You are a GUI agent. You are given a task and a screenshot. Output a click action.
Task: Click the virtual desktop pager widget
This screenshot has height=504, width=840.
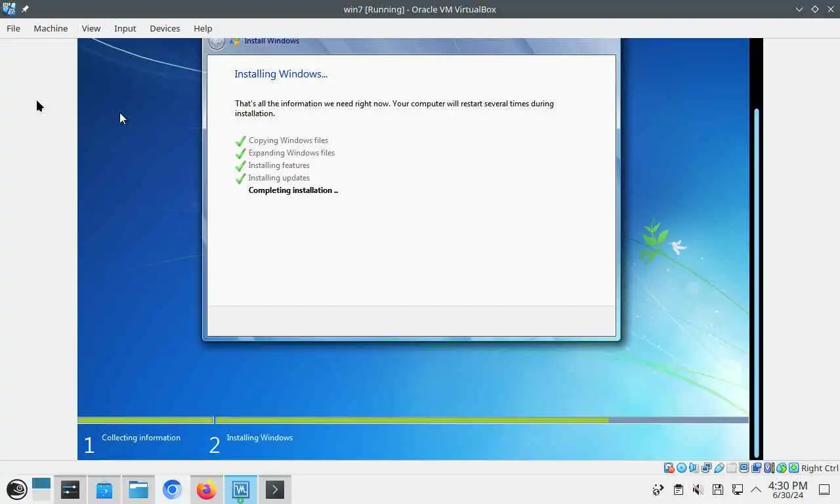41,490
